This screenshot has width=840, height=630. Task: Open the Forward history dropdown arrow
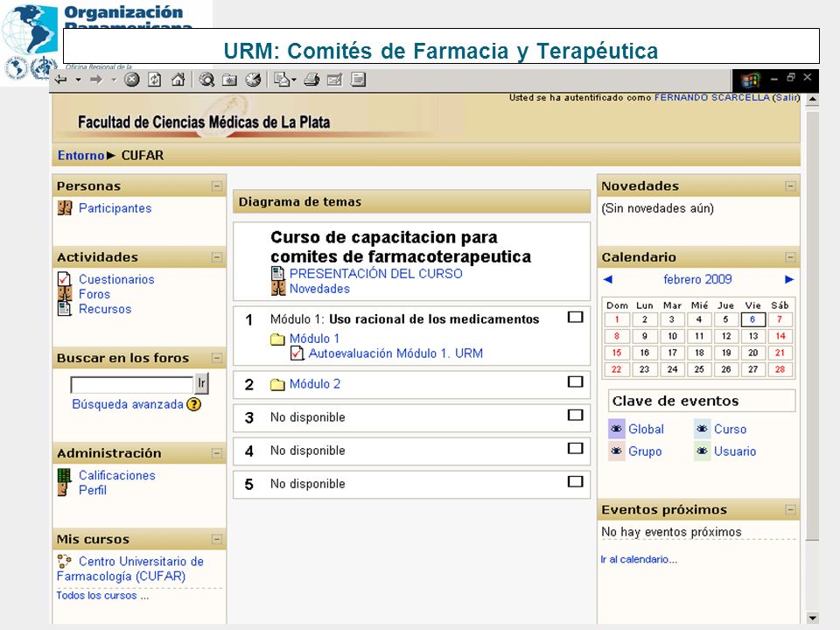pos(114,80)
